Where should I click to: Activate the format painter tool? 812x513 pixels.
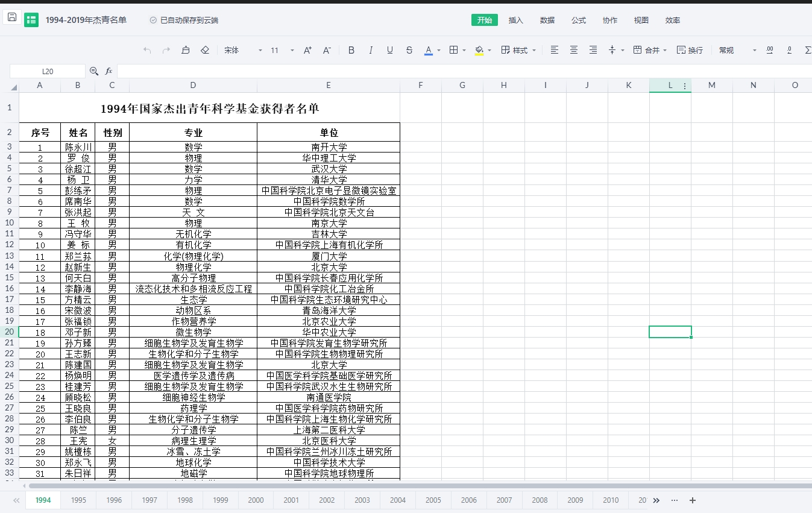point(186,50)
